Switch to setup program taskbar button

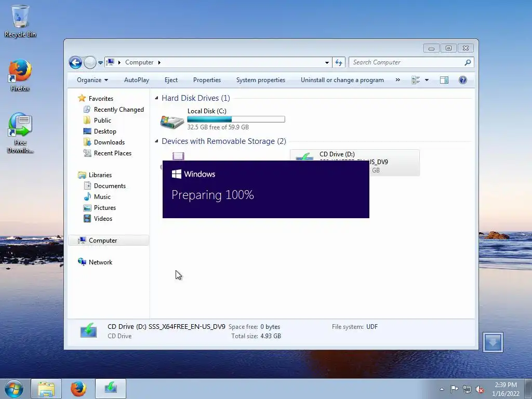pyautogui.click(x=111, y=389)
